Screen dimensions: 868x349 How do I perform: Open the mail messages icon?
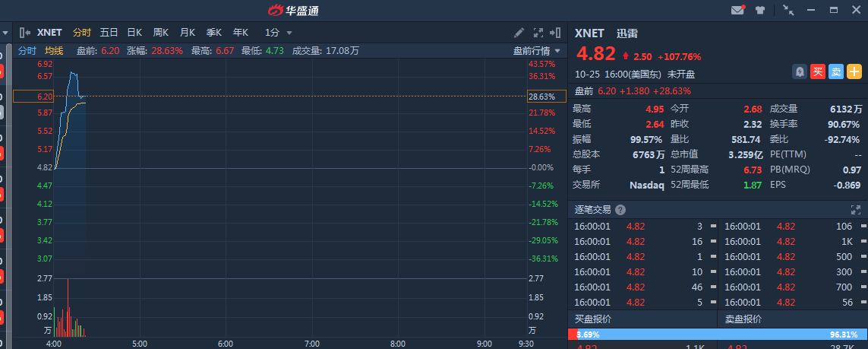(x=737, y=10)
